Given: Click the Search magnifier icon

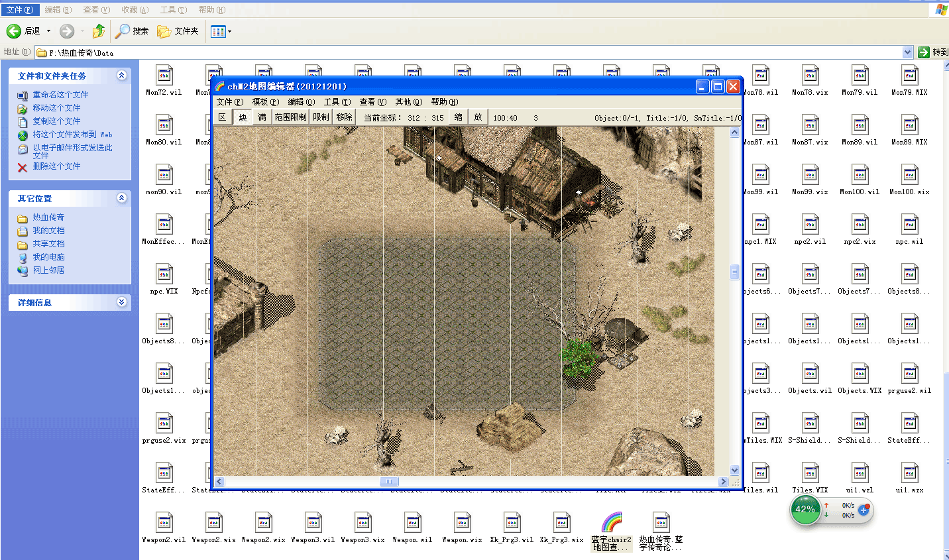Looking at the screenshot, I should (x=123, y=31).
